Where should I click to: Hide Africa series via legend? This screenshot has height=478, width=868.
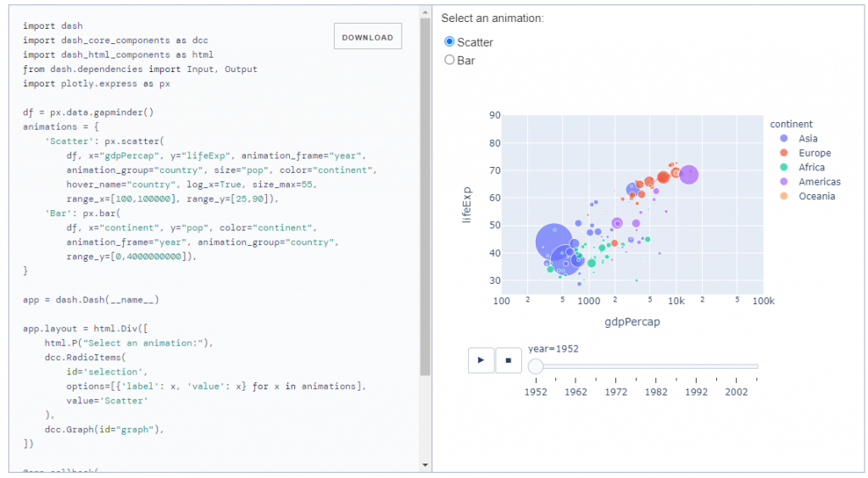pos(811,167)
